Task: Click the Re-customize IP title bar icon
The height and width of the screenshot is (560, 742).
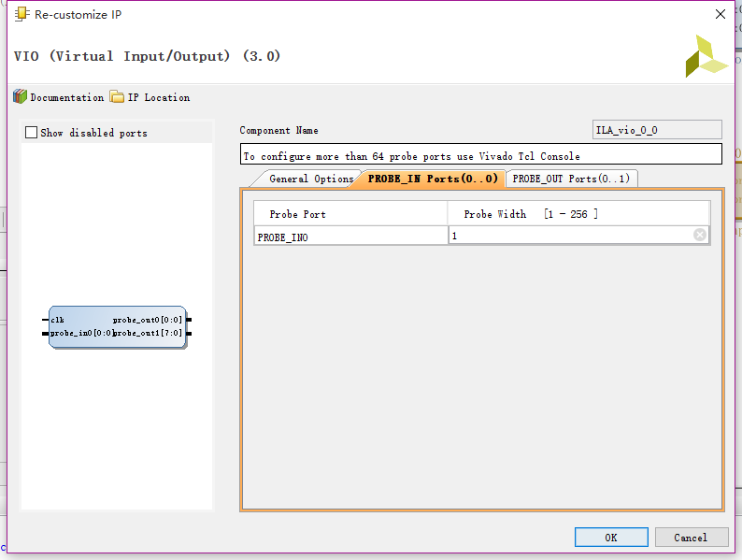Action: click(x=21, y=14)
